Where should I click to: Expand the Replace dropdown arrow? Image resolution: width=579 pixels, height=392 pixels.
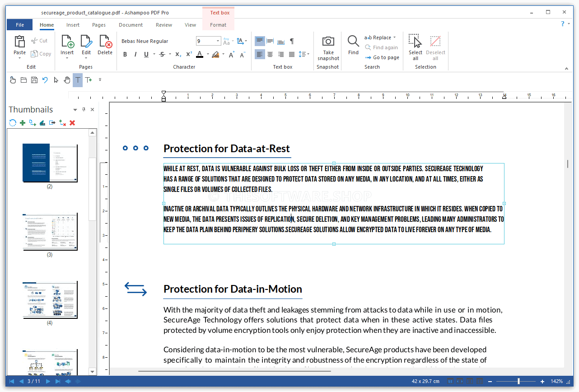(x=394, y=37)
